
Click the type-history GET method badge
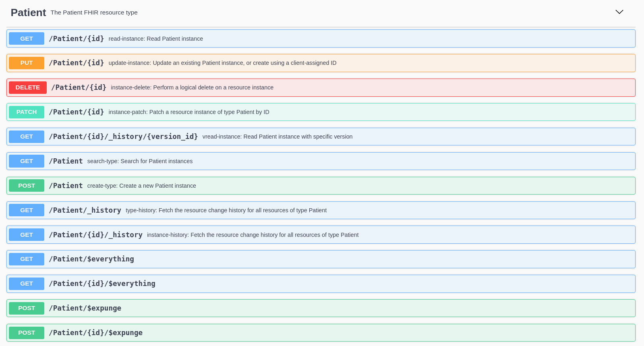click(x=27, y=210)
